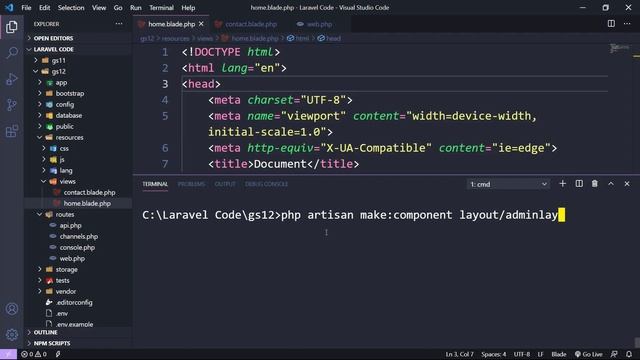
Task: Open Source Control view
Action: [x=12, y=105]
